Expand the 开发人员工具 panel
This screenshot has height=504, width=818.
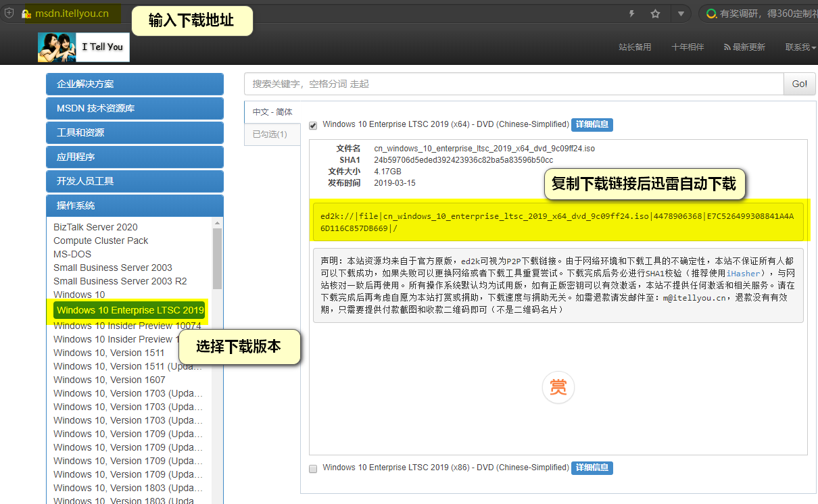point(135,181)
